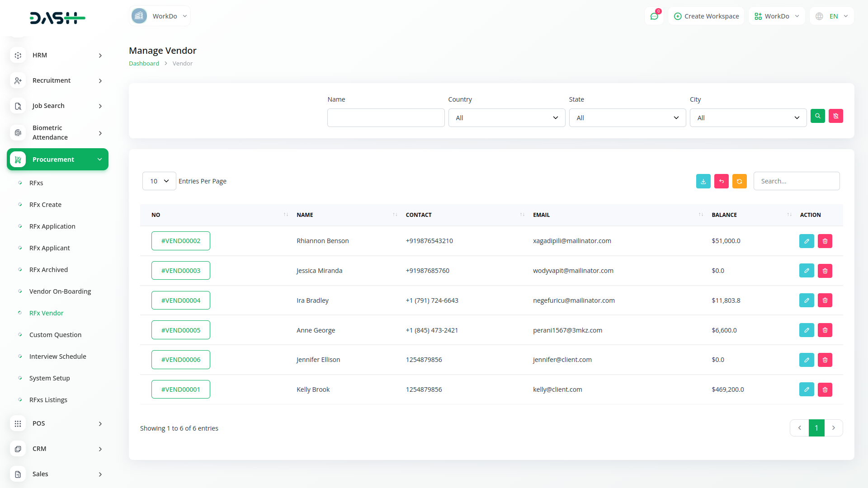
Task: Sort table by Balance column header
Action: coord(724,215)
